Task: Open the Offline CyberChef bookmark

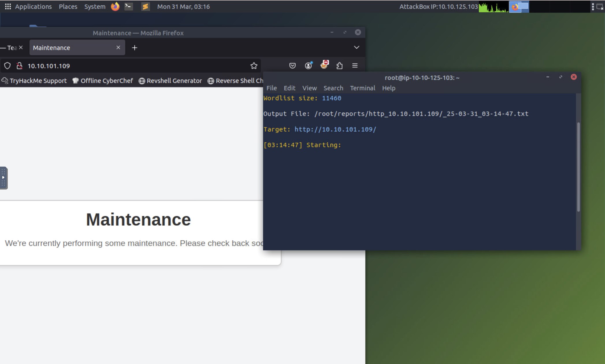Action: [x=103, y=81]
